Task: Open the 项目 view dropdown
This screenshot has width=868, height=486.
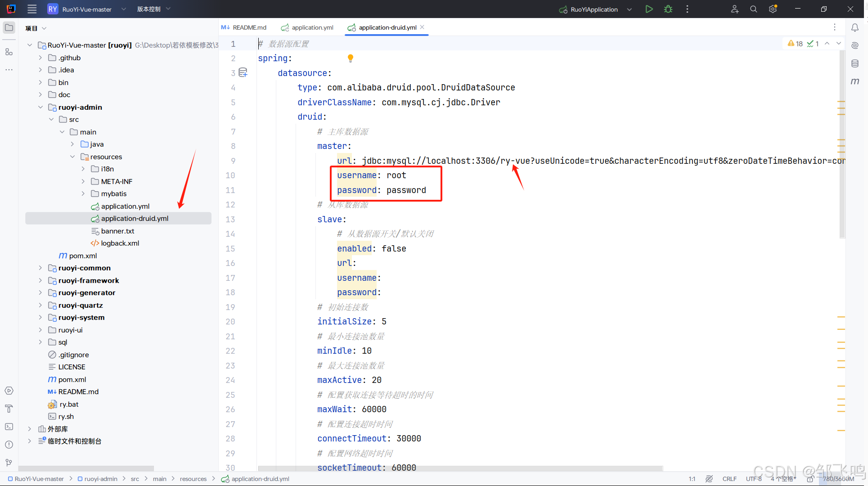Action: click(36, 28)
